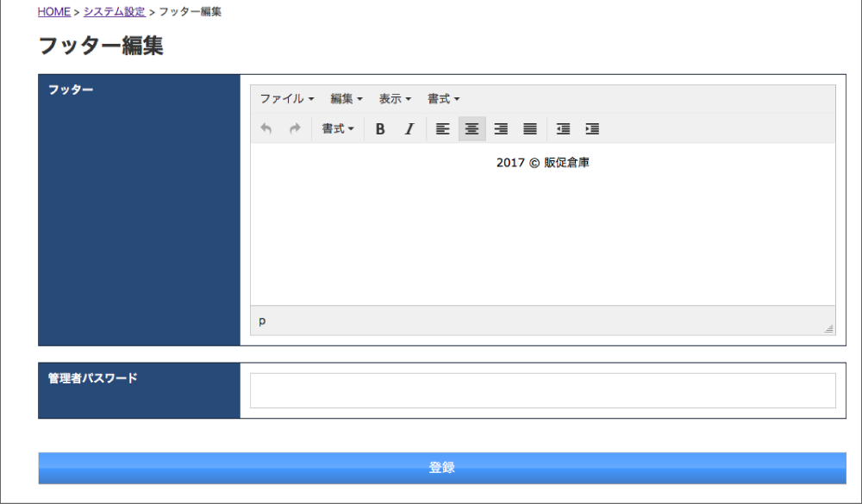Click the redo arrow icon

tap(295, 128)
